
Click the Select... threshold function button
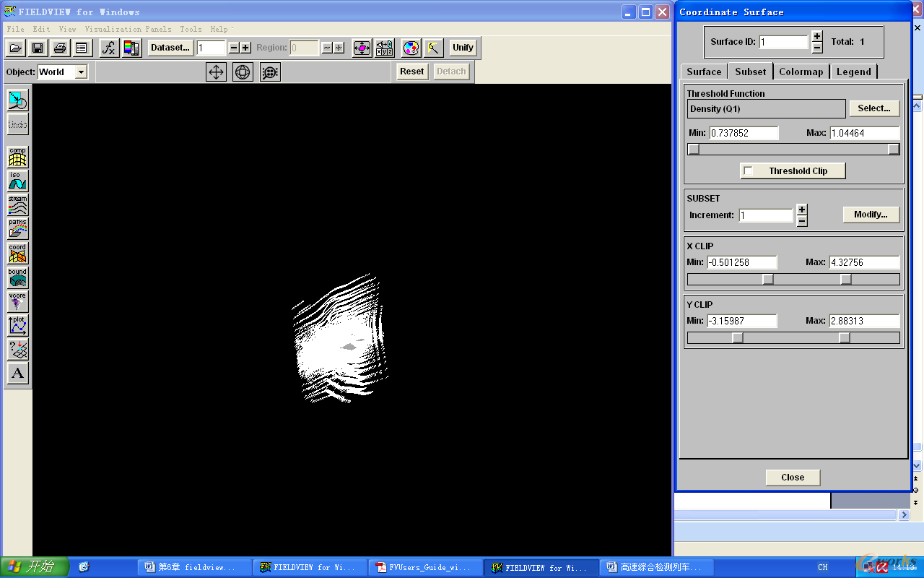tap(873, 108)
